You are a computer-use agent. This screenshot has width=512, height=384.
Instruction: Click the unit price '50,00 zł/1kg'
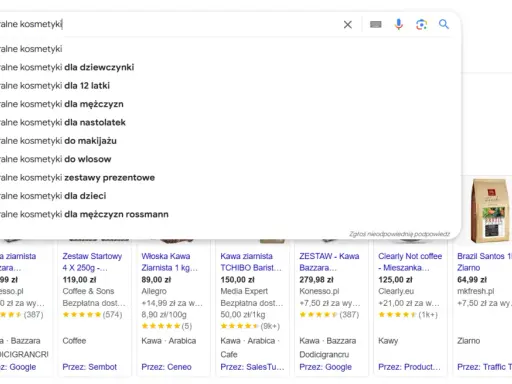(x=243, y=315)
